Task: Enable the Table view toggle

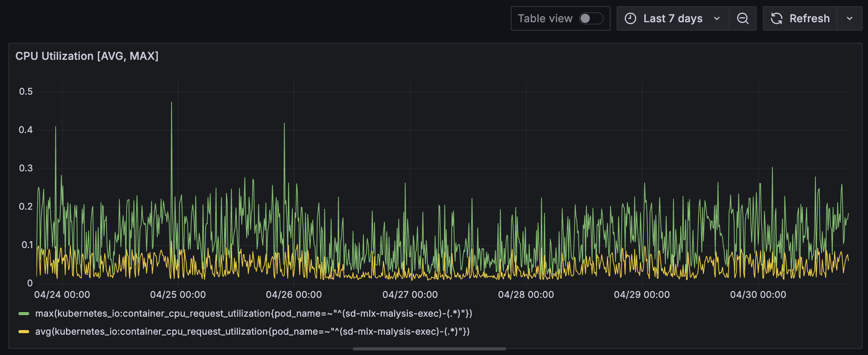Action: 590,18
